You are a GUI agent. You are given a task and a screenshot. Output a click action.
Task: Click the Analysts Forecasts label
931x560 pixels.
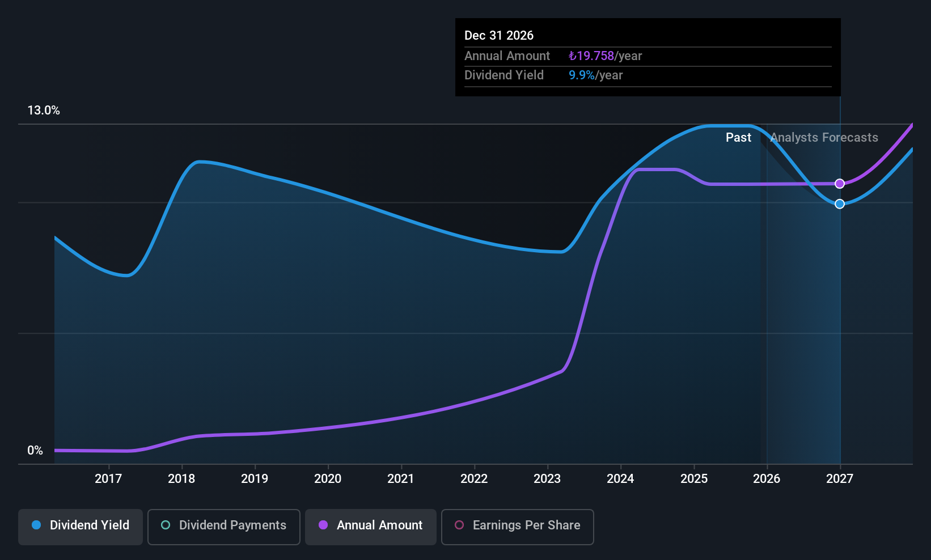click(824, 138)
